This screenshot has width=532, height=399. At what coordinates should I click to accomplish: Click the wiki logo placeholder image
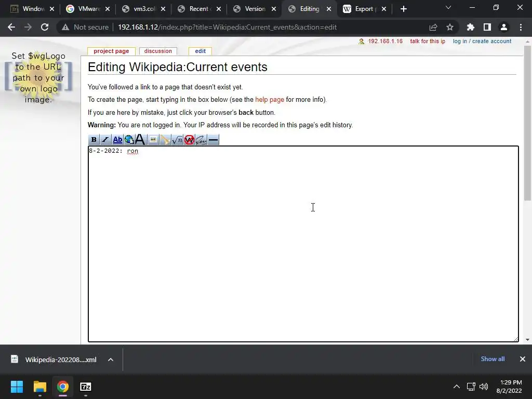tap(38, 77)
